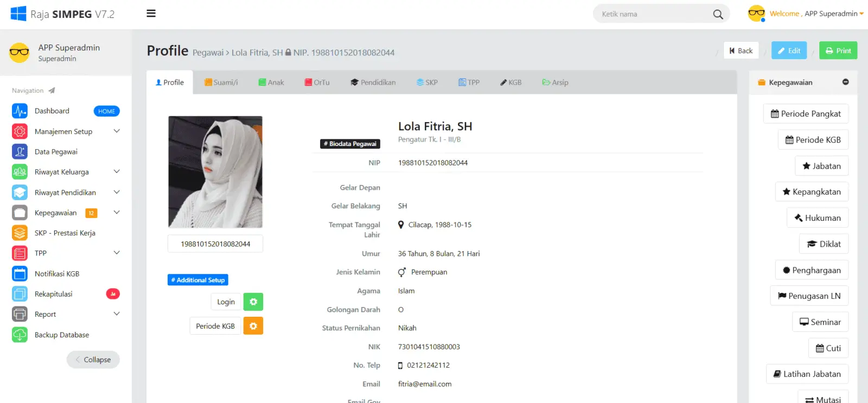This screenshot has height=403, width=868.
Task: Click the hamburger menu icon
Action: (151, 14)
